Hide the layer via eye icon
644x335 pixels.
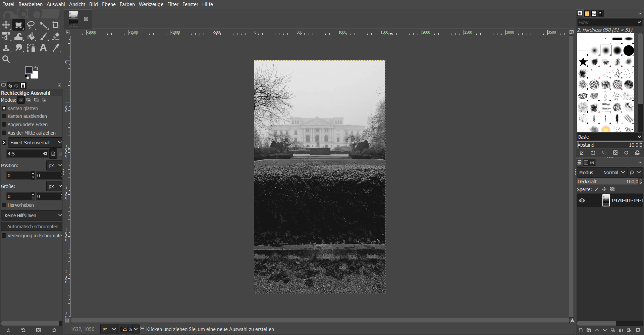582,200
